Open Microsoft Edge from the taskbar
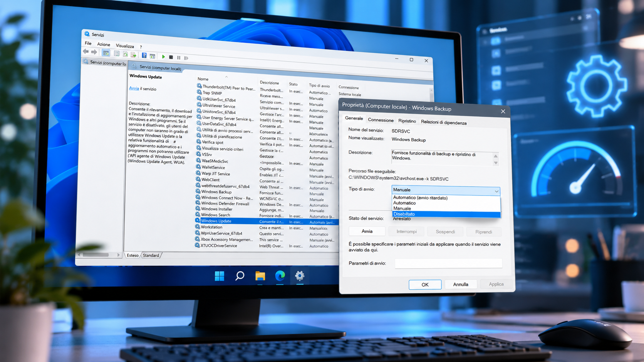644x362 pixels. [280, 276]
